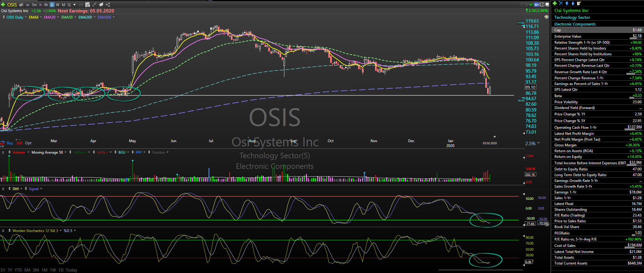
Task: Click the Buy button
Action: [10, 143]
